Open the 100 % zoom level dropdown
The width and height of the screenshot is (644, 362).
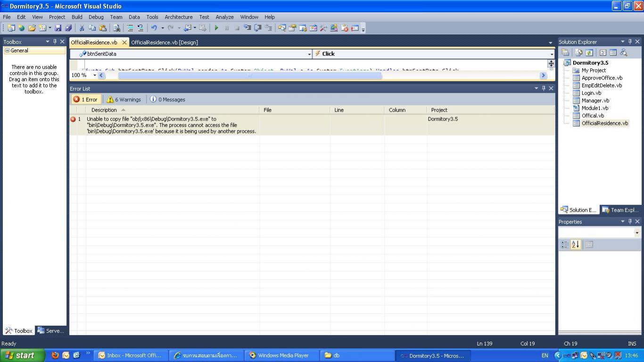[x=95, y=75]
